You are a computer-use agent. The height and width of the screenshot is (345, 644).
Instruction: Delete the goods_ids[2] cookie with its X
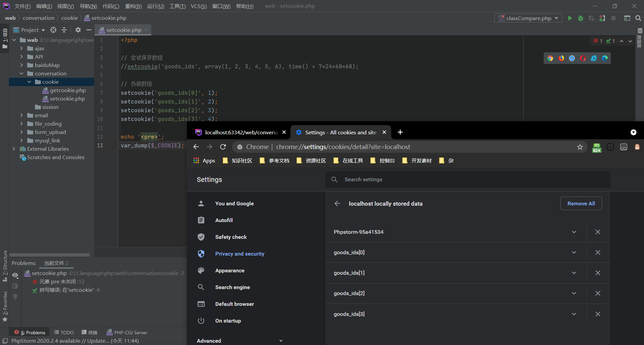click(x=598, y=293)
